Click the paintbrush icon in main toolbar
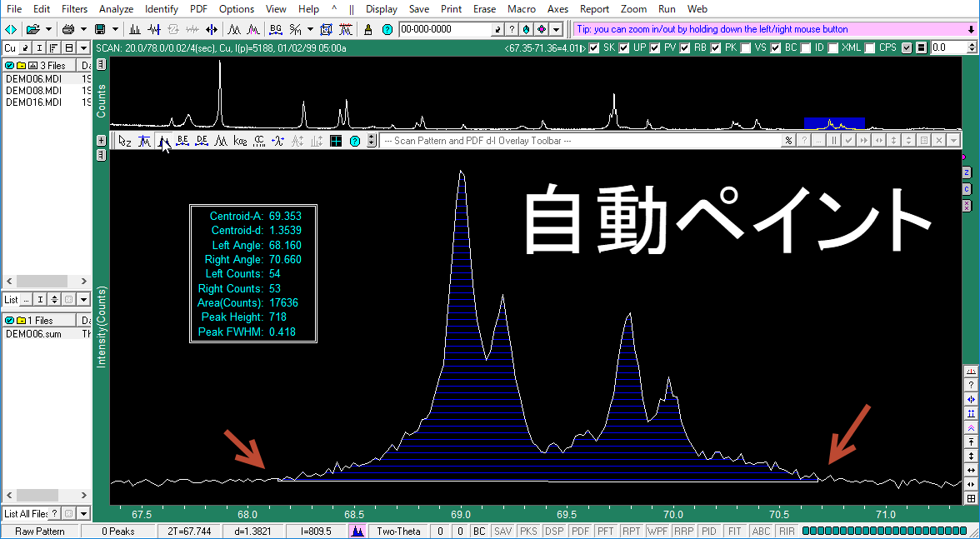980x539 pixels. [368, 29]
